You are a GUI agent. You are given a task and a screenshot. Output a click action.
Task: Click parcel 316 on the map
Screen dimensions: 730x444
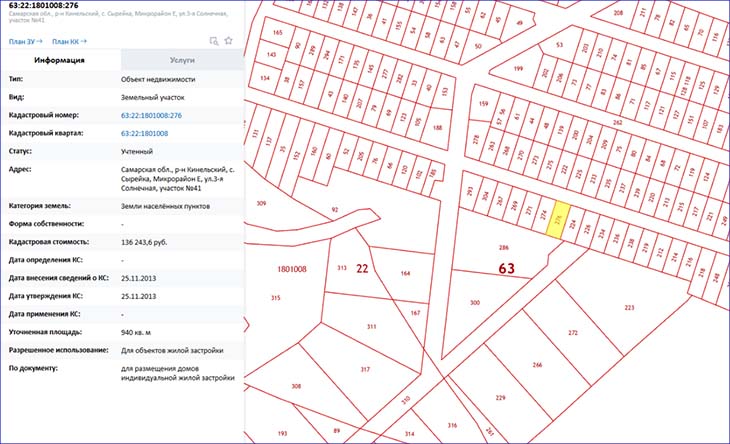[452, 425]
